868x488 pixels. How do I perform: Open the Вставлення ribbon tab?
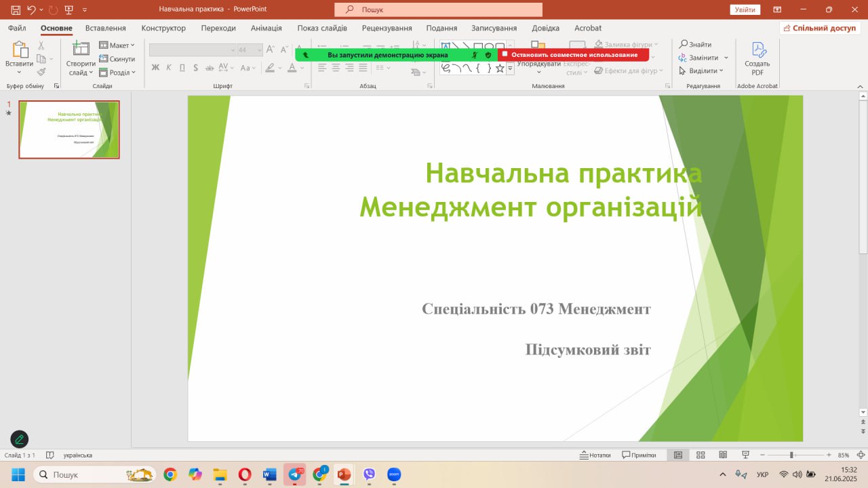[x=106, y=28]
